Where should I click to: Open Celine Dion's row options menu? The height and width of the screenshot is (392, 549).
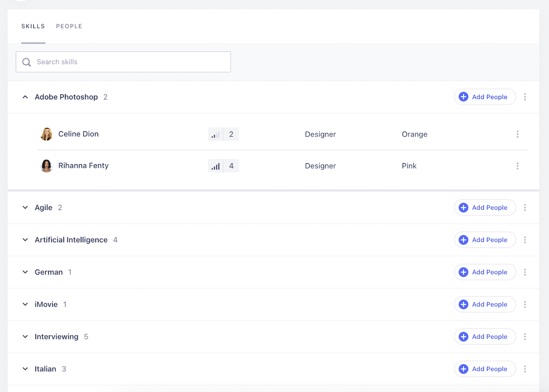[x=517, y=134]
